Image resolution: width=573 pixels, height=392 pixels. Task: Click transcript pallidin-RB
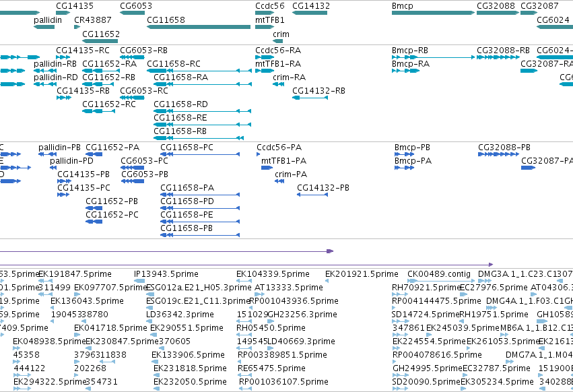click(x=45, y=71)
